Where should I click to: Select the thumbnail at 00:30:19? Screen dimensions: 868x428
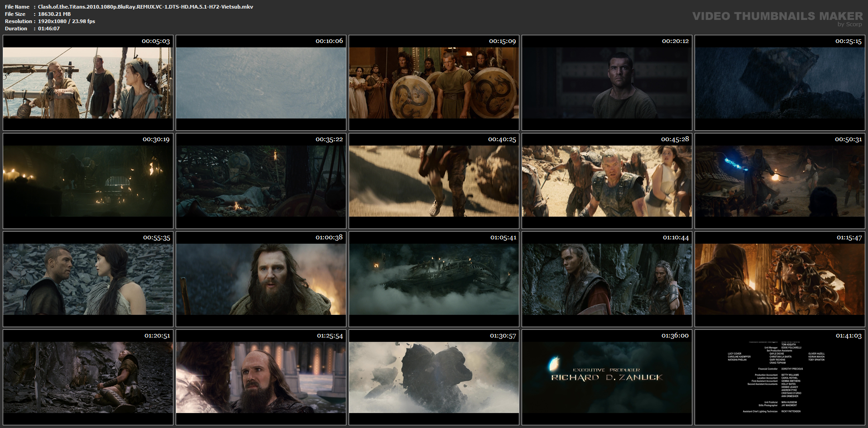coord(88,181)
